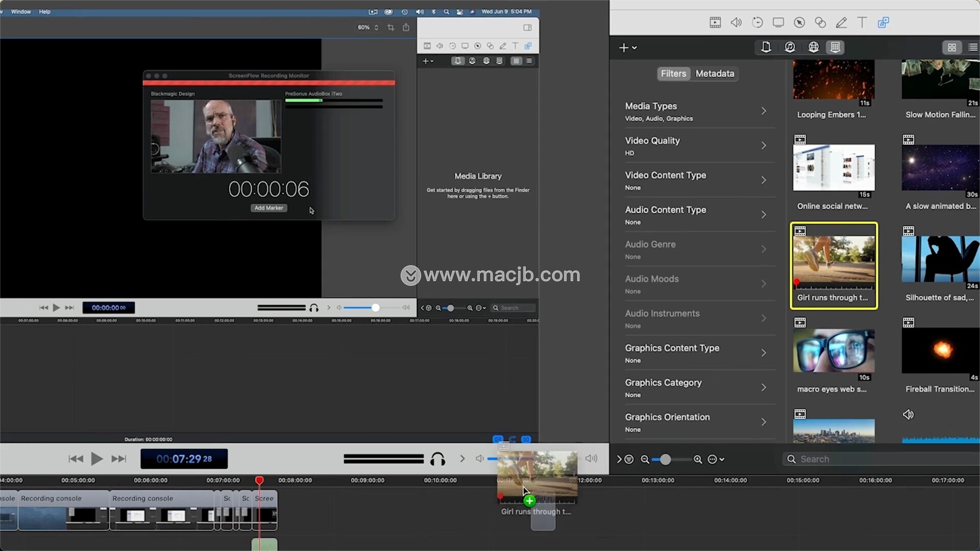The width and height of the screenshot is (980, 551).
Task: Jump to end with large fast-forward button
Action: pyautogui.click(x=119, y=459)
